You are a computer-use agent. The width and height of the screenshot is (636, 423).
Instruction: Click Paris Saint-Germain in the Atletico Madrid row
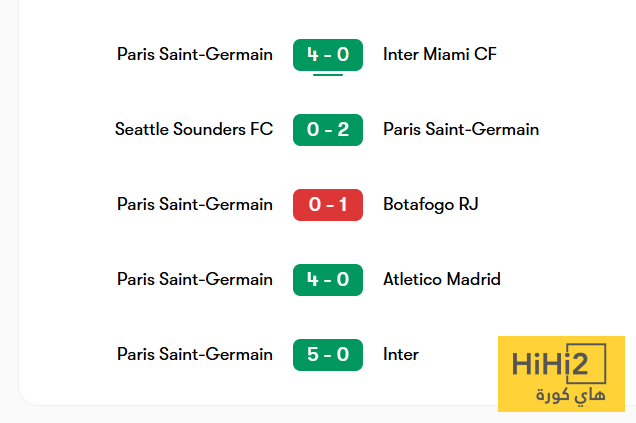(195, 279)
